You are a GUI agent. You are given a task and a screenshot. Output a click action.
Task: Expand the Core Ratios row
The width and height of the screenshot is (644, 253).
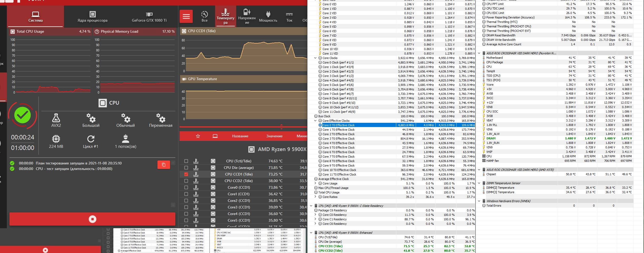point(315,197)
